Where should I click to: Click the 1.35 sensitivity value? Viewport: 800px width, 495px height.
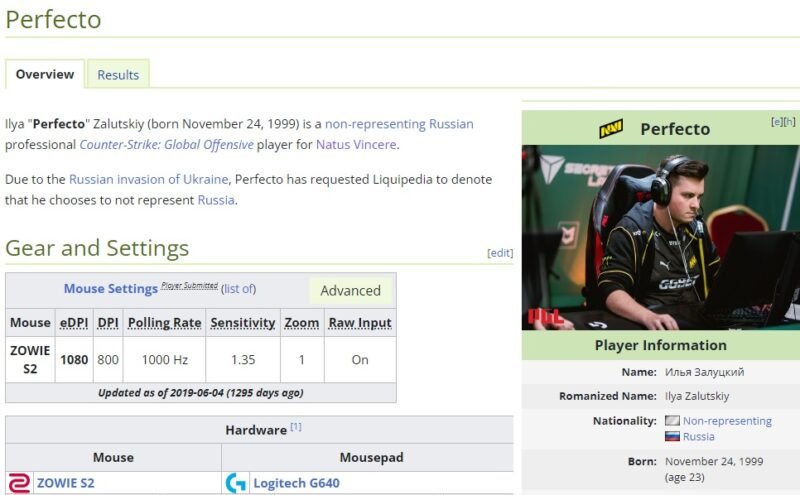click(243, 360)
